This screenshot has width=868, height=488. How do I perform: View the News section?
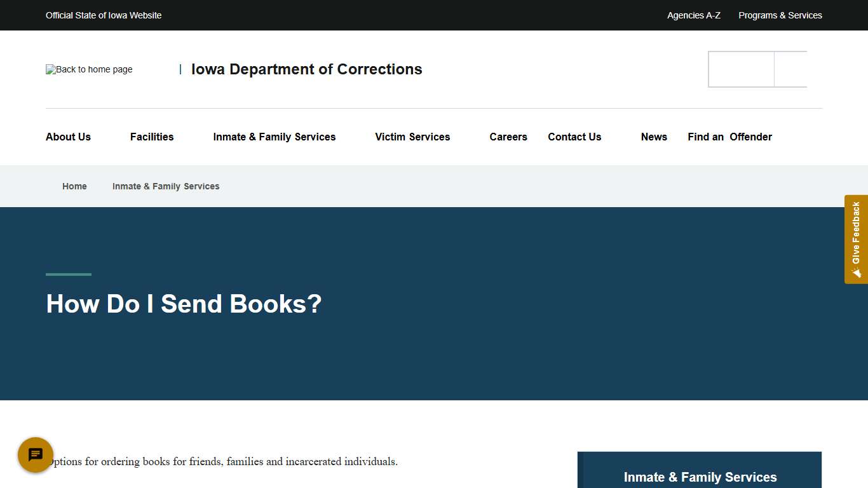[654, 137]
